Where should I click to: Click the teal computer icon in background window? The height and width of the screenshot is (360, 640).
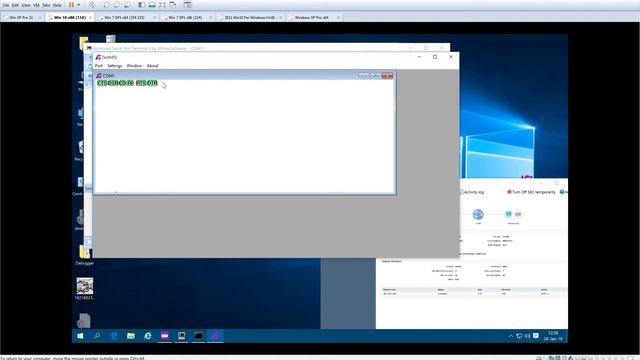pos(509,214)
